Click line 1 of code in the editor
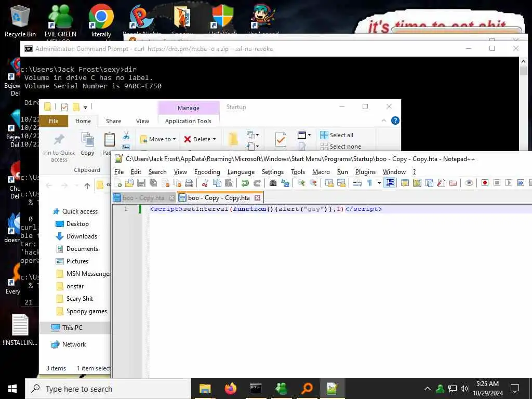The height and width of the screenshot is (399, 532). (265, 209)
